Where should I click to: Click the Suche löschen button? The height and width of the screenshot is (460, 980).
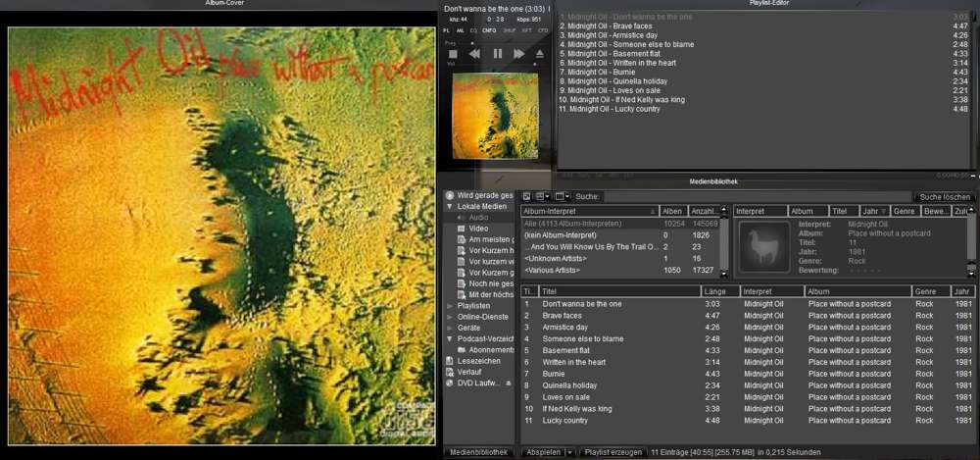point(944,197)
